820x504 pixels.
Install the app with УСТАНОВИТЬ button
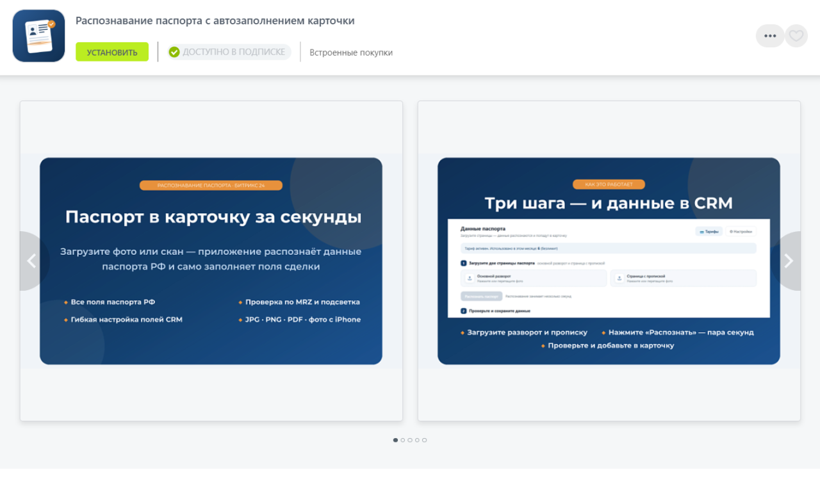click(112, 52)
